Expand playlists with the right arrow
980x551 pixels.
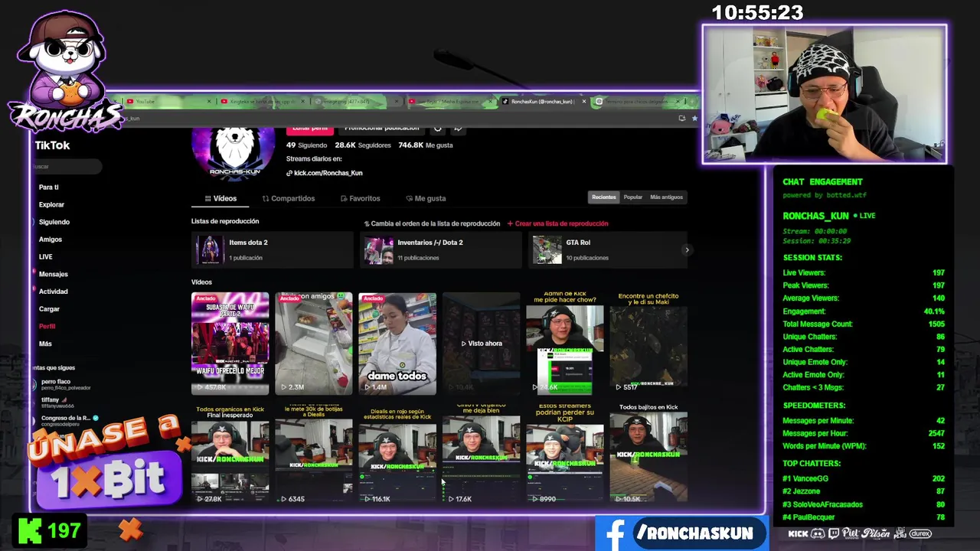click(x=687, y=249)
